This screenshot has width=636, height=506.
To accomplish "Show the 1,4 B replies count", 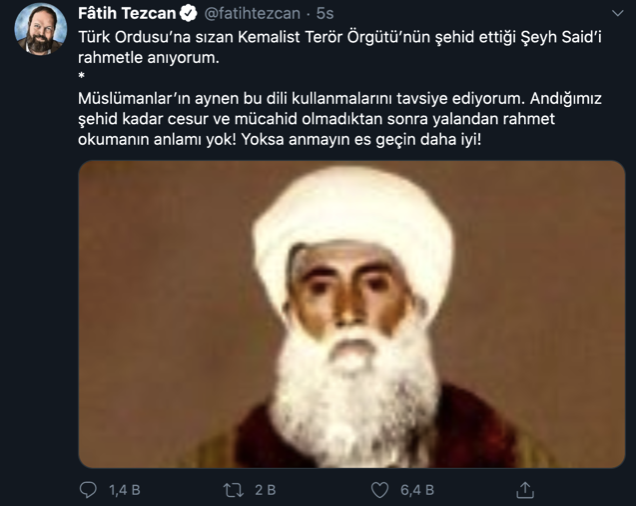I will pos(125,490).
